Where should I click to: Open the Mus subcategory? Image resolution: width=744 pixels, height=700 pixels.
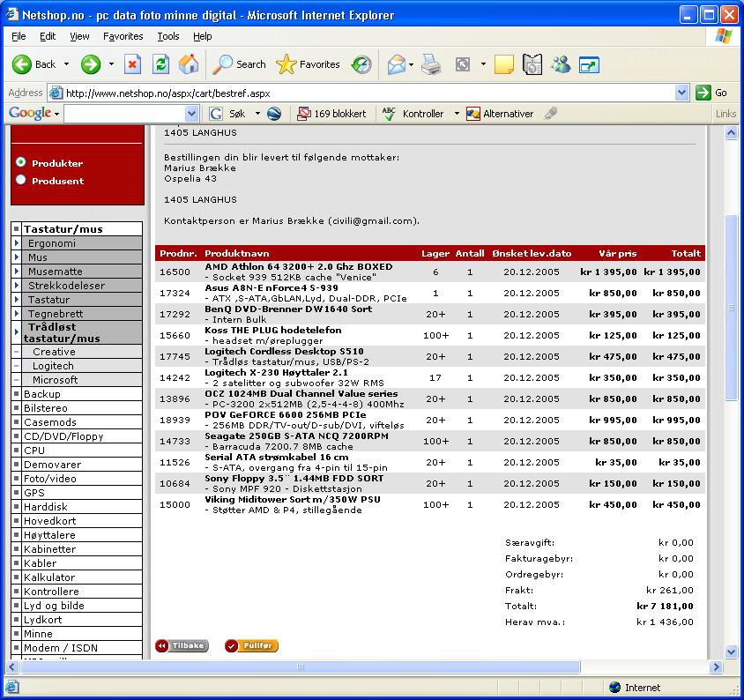(x=38, y=257)
